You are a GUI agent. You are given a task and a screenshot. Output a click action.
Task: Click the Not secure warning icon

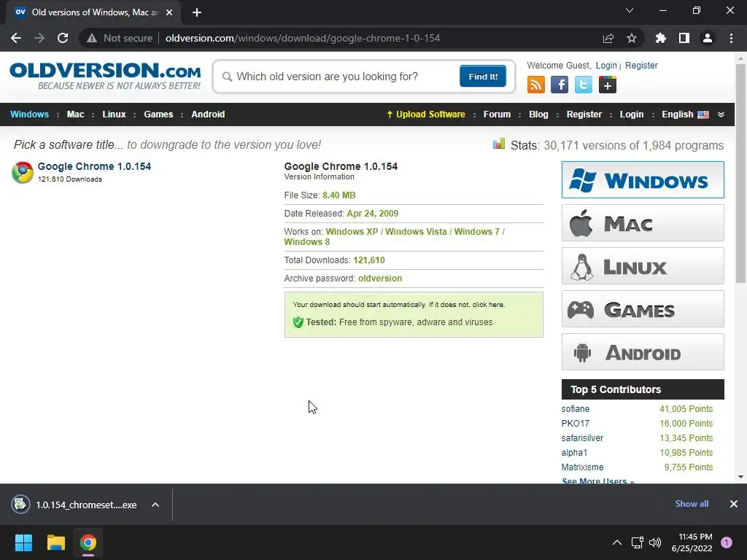pyautogui.click(x=92, y=38)
